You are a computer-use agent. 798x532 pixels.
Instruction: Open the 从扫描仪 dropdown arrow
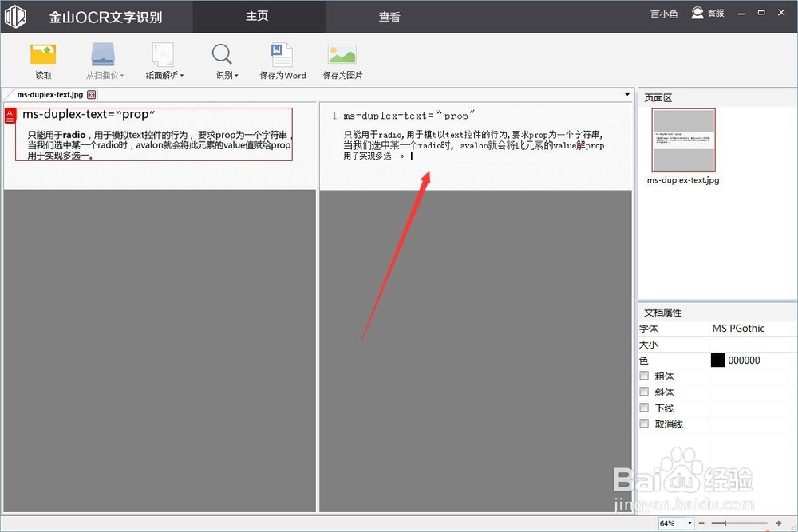(x=121, y=76)
